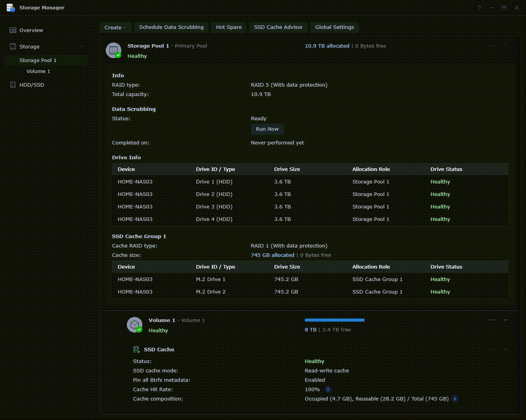This screenshot has width=526, height=420.
Task: Click the SSD Cache chip icon
Action: pos(136,349)
